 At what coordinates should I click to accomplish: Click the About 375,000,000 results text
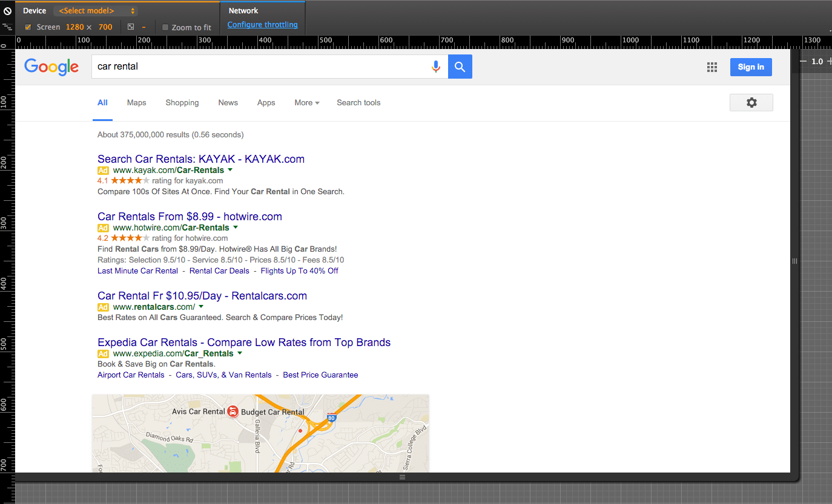click(171, 135)
